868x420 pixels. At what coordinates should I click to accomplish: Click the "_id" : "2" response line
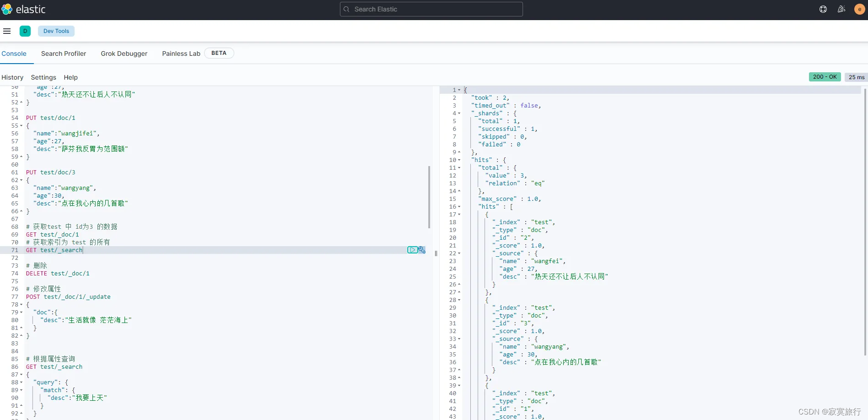click(513, 238)
